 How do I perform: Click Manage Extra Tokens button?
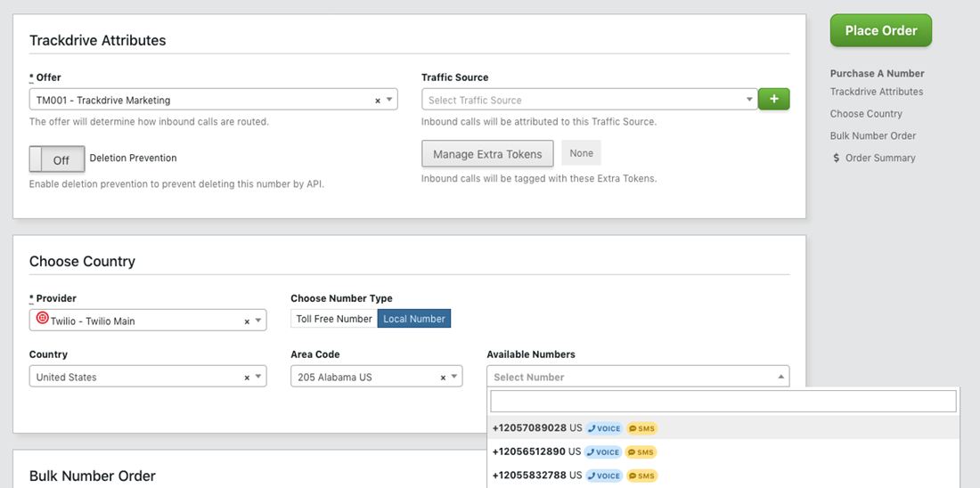487,154
